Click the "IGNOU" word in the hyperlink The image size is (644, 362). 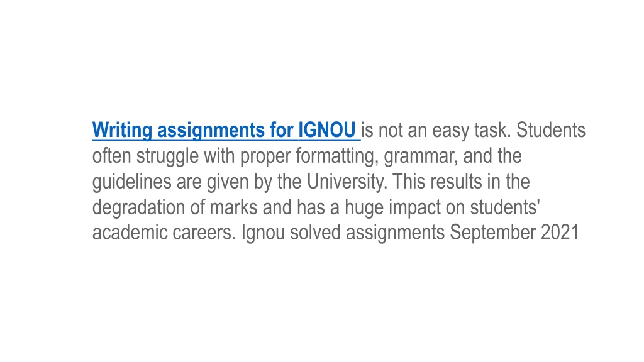[327, 130]
